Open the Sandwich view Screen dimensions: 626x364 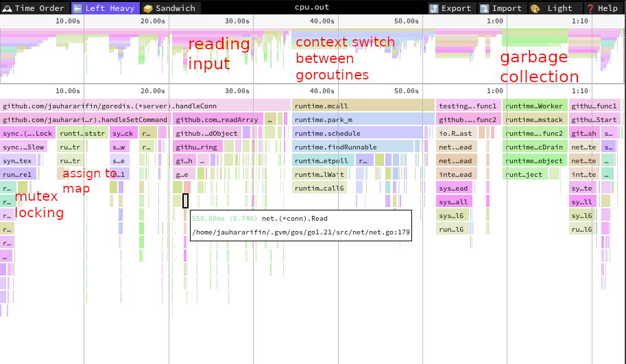(x=169, y=8)
